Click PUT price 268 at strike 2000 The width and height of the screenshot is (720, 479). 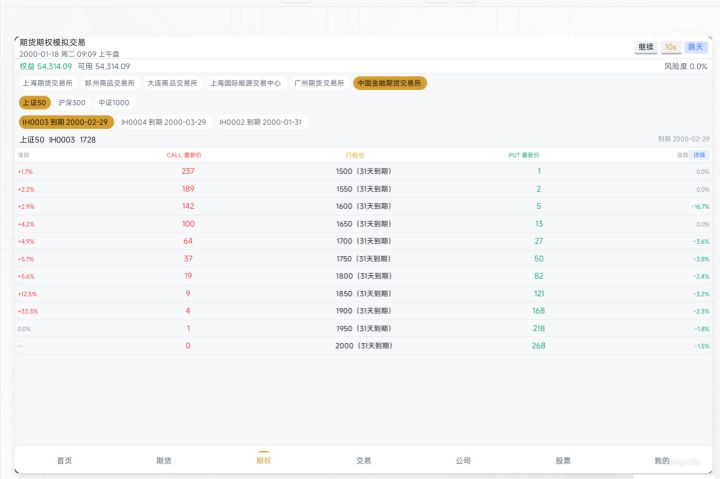click(539, 346)
